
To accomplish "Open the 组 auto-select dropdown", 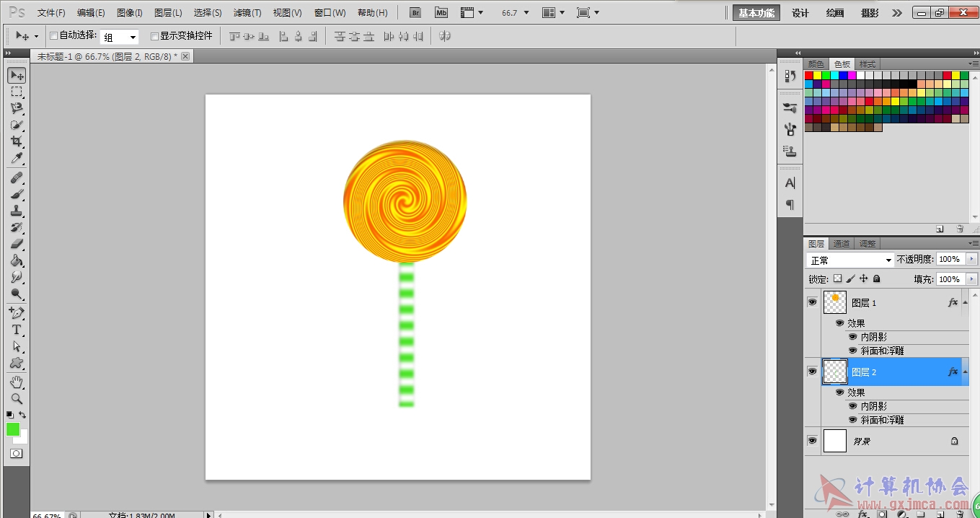I will pos(120,37).
